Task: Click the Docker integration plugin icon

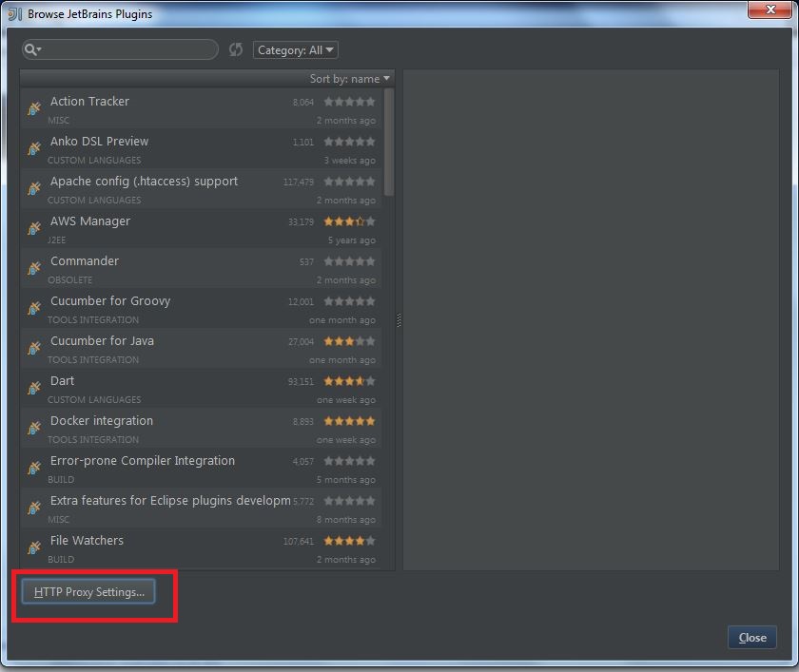Action: (x=34, y=428)
